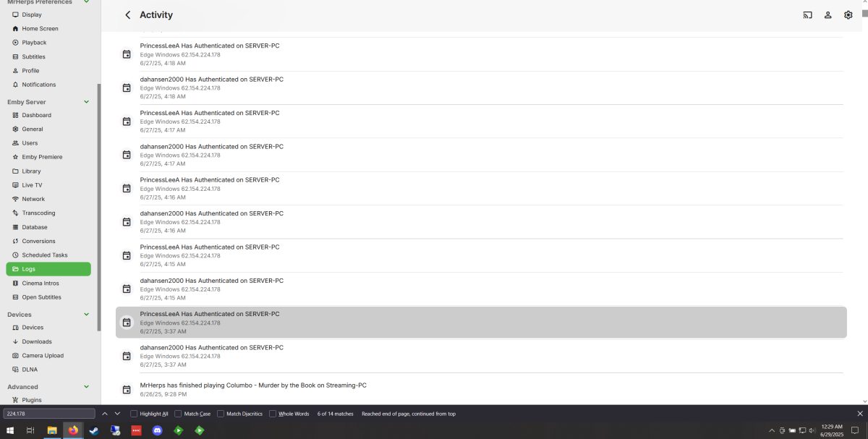This screenshot has height=439, width=868.
Task: Go back using the Activity back arrow
Action: point(128,14)
